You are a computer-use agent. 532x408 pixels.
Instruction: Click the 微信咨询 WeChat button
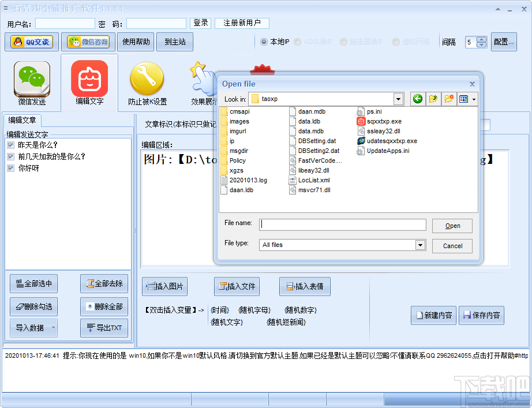88,42
